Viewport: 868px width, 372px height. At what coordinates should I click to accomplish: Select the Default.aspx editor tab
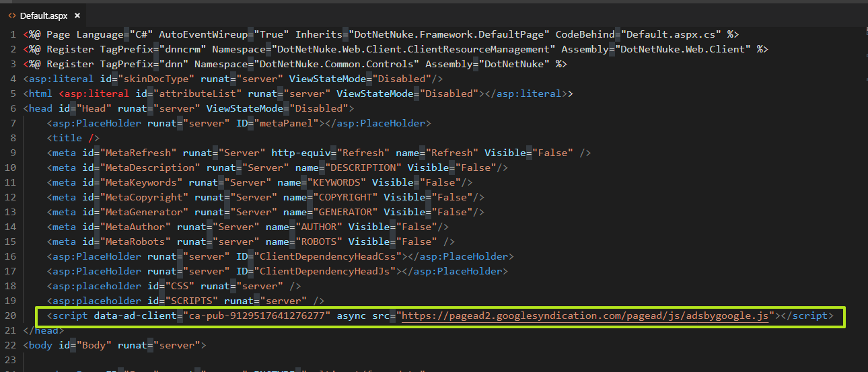pos(44,15)
